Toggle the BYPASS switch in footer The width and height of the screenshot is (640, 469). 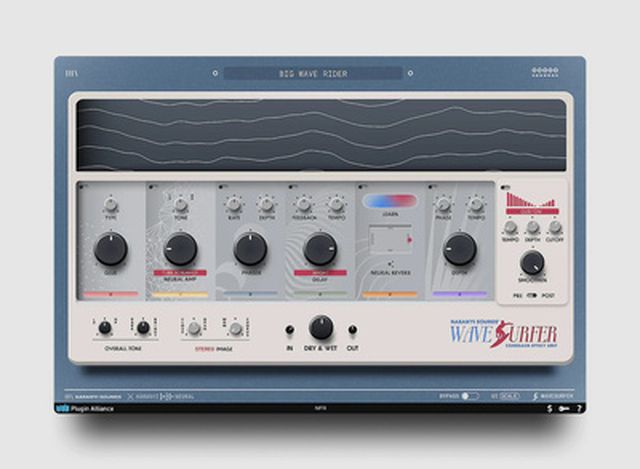[470, 396]
